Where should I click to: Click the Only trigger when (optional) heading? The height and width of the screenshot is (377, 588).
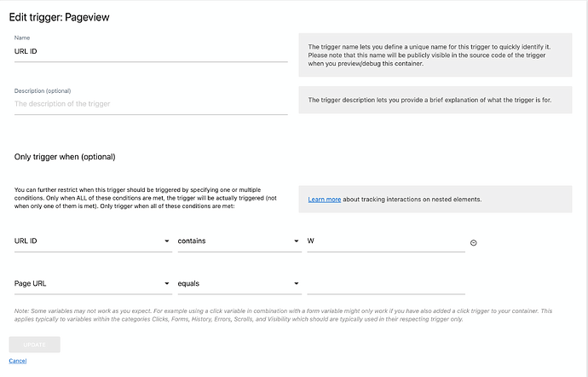(x=65, y=157)
